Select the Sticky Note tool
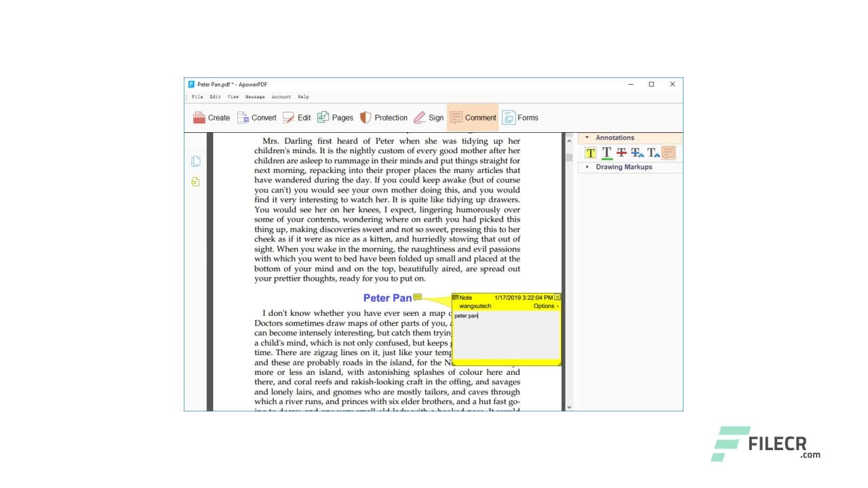The height and width of the screenshot is (488, 868). pos(669,152)
